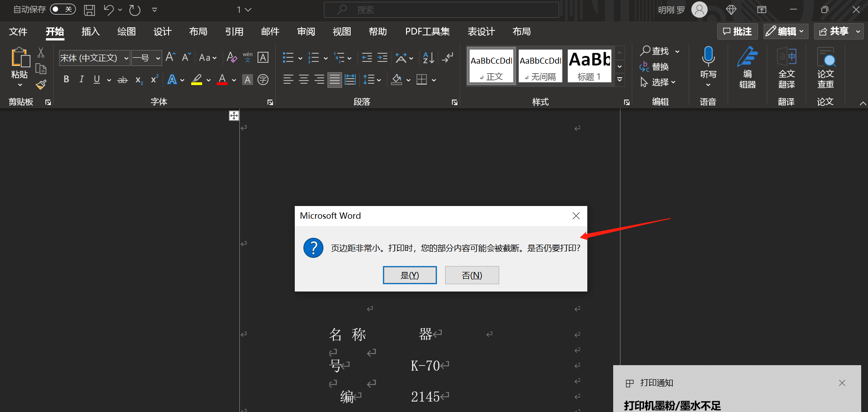Select the Format Painter tool

(x=40, y=85)
